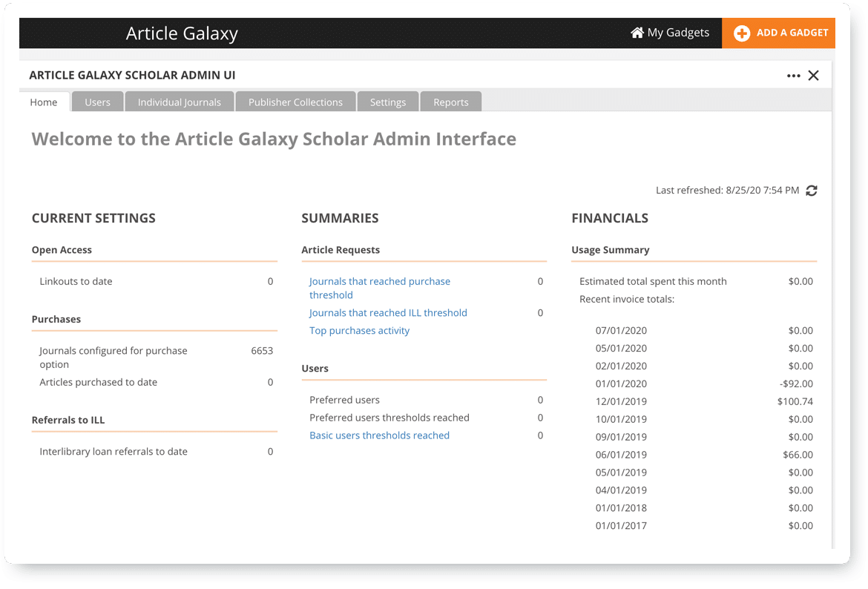The image size is (868, 589).
Task: Click the Referrals to ILL heading
Action: 68,420
